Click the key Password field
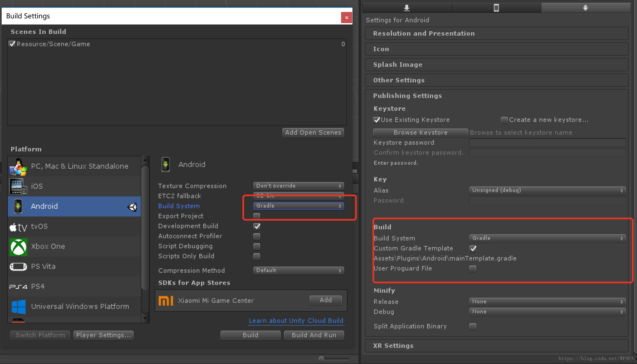 click(547, 201)
